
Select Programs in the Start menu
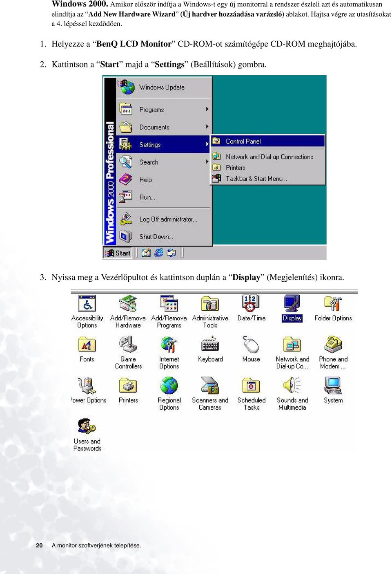coord(164,110)
